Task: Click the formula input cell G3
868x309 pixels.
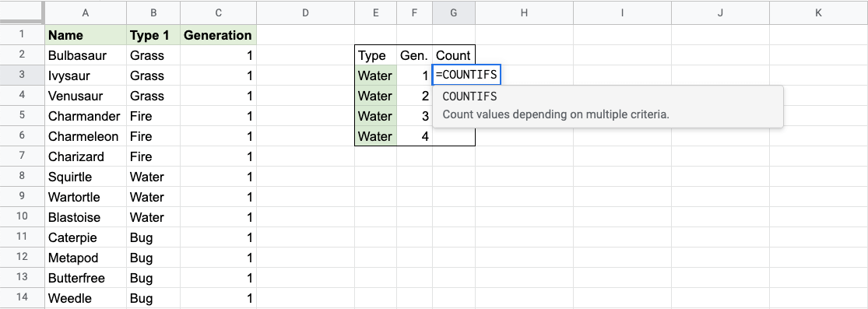Action: (x=466, y=75)
